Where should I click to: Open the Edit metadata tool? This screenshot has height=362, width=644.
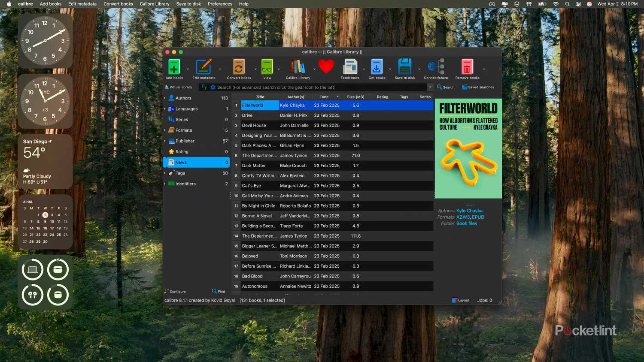[x=204, y=66]
